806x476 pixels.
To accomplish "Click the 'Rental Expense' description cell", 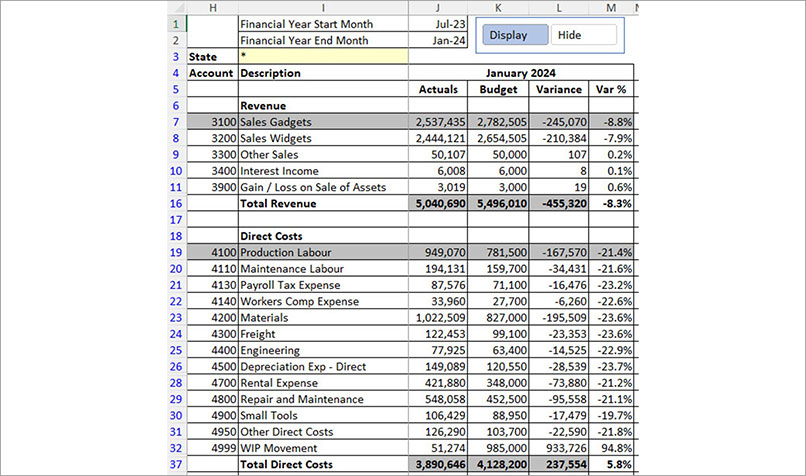I will point(323,382).
